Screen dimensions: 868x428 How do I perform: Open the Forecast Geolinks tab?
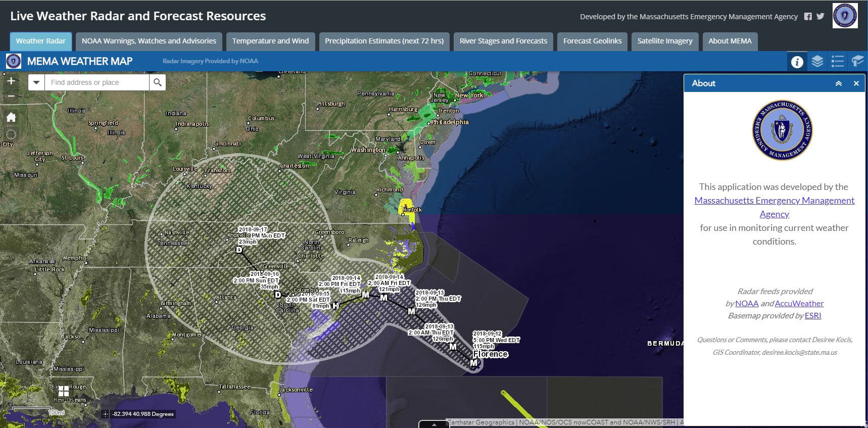click(x=593, y=41)
